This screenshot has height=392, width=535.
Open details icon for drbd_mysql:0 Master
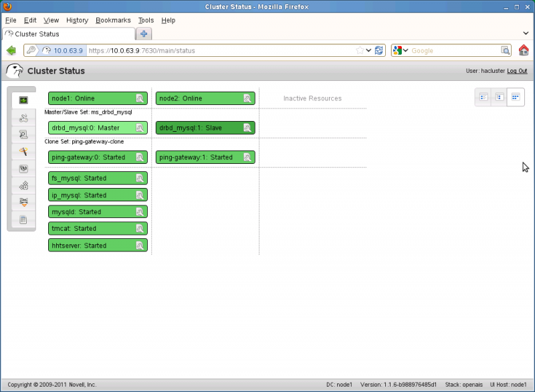[x=140, y=128]
